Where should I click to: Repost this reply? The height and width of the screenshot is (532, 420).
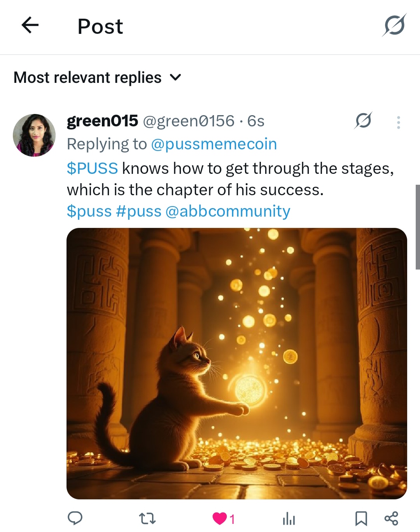point(147,518)
